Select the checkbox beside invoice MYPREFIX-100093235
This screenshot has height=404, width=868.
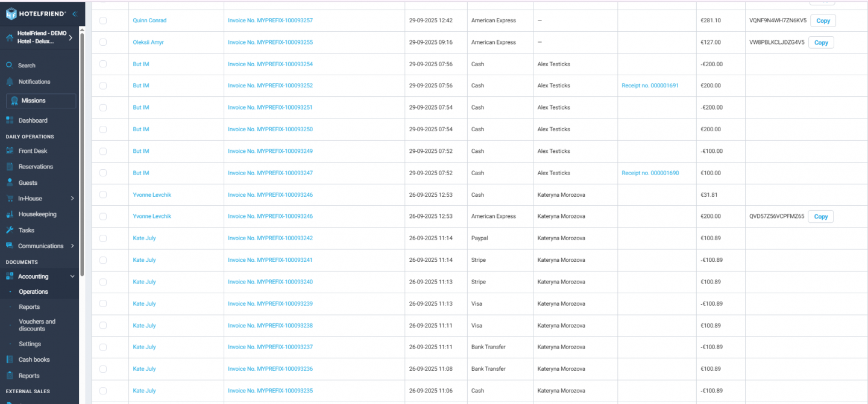(102, 390)
